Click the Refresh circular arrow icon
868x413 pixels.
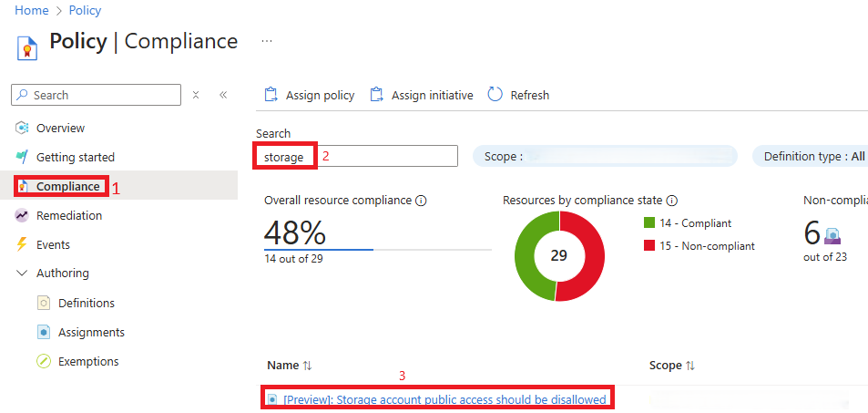pos(495,94)
